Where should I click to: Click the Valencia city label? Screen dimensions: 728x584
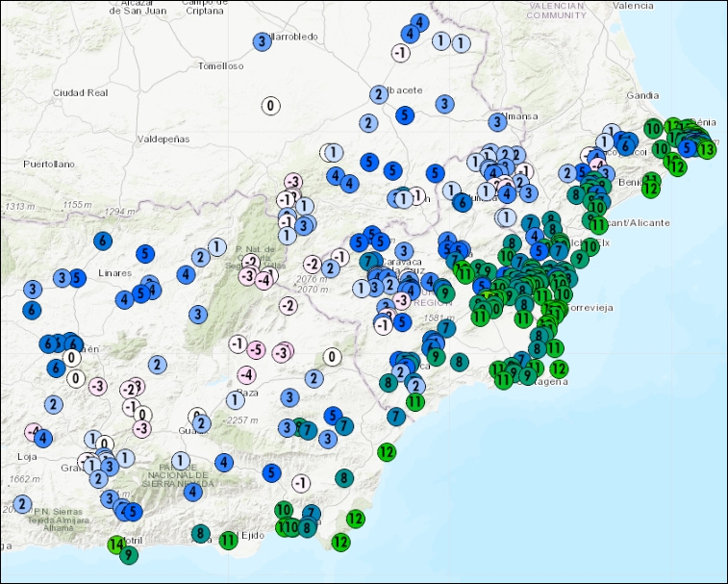[x=634, y=6]
